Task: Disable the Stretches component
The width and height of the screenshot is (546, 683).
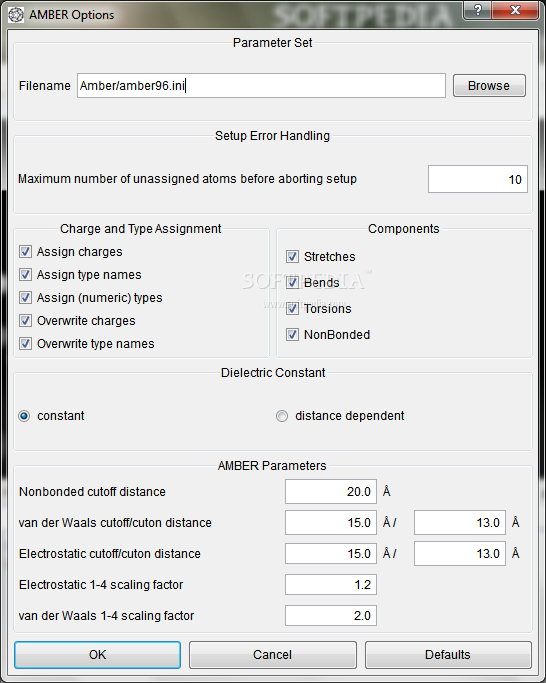Action: tap(292, 257)
